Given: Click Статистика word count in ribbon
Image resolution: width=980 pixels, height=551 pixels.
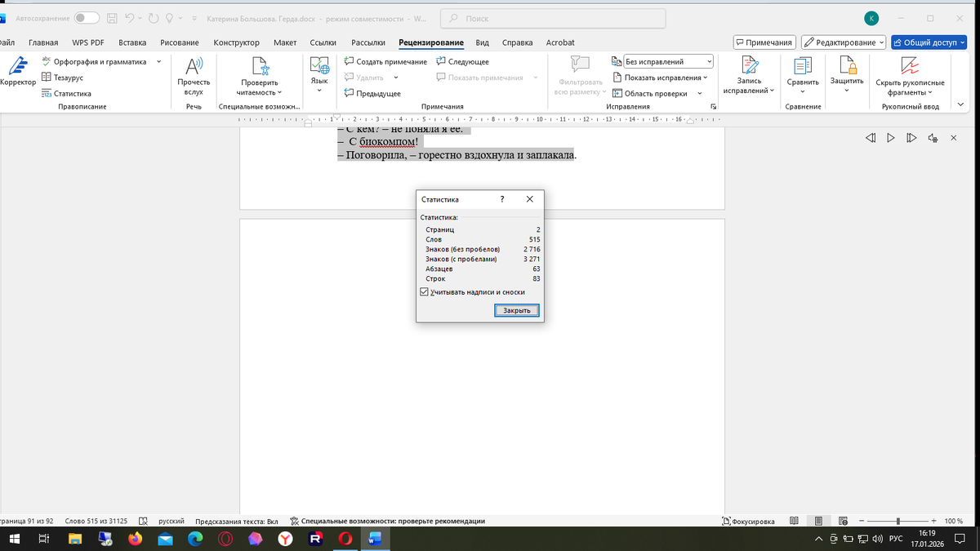Looking at the screenshot, I should point(67,93).
